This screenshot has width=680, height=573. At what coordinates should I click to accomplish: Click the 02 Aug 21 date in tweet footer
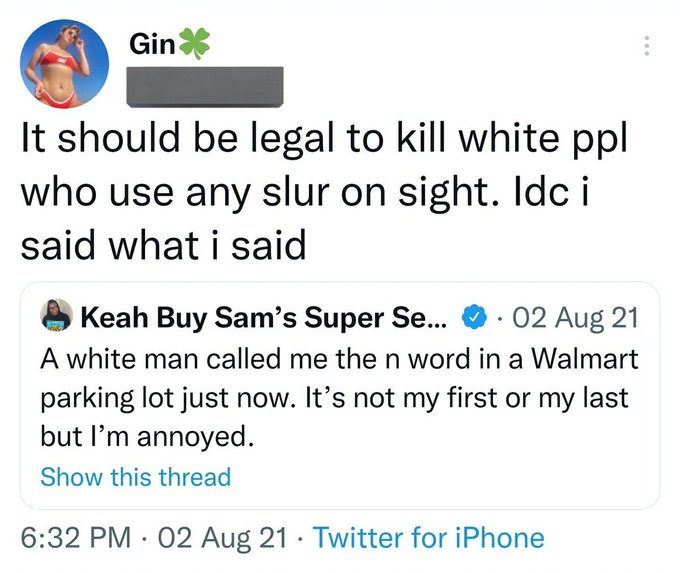[222, 538]
